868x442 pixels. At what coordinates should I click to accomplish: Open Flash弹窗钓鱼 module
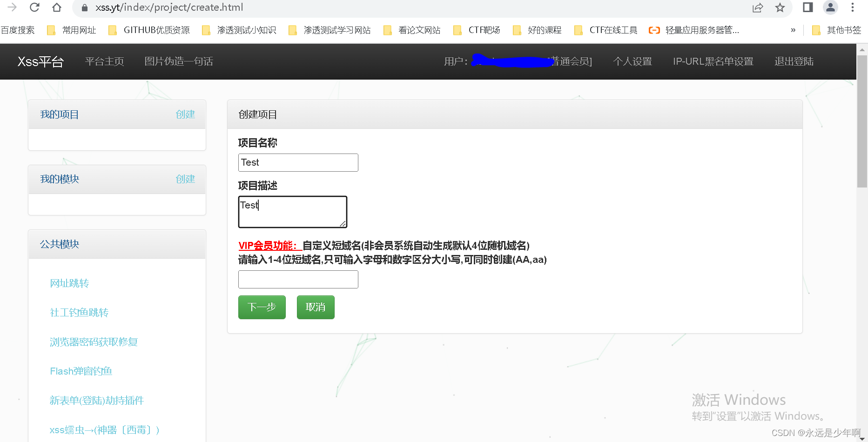[x=81, y=371]
